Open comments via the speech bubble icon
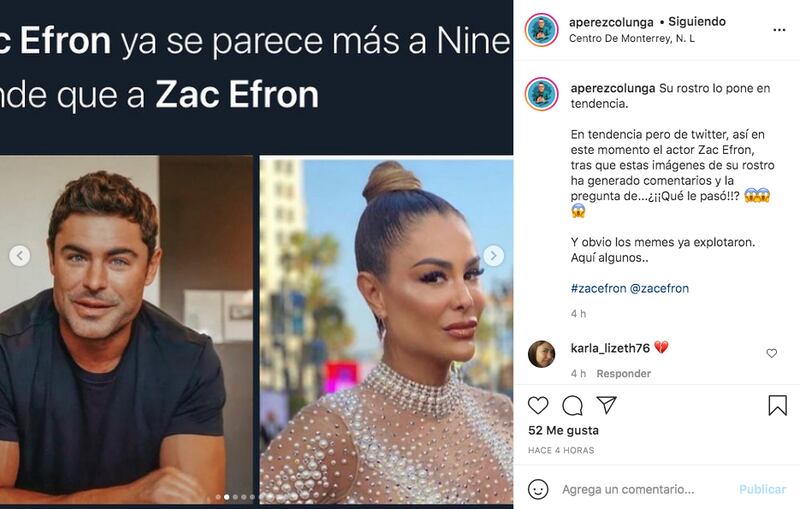The image size is (800, 509). click(x=572, y=405)
